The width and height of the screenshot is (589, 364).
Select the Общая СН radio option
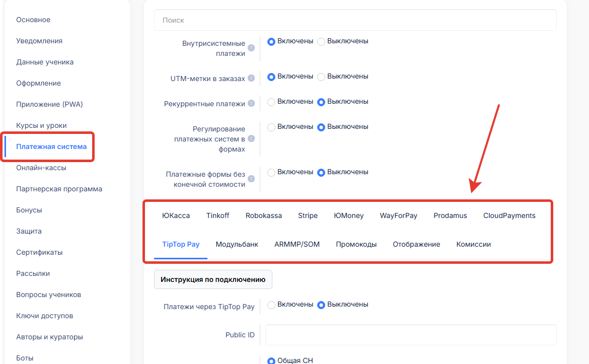point(271,360)
